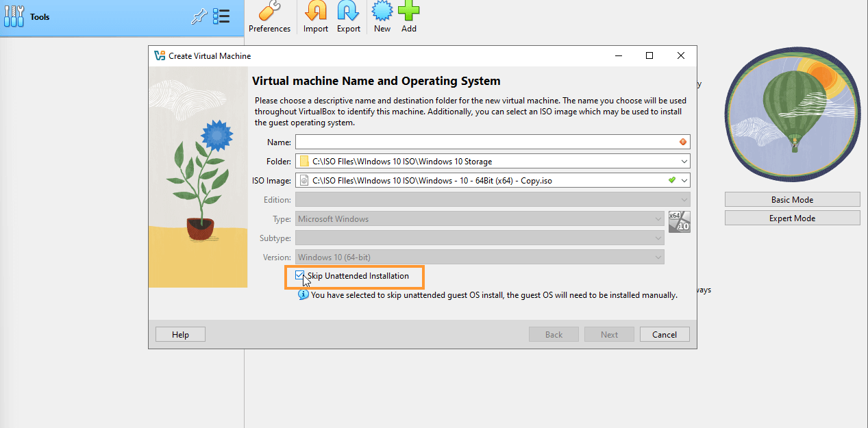Click the folder icon in Folder field
The height and width of the screenshot is (428, 868).
(x=304, y=162)
